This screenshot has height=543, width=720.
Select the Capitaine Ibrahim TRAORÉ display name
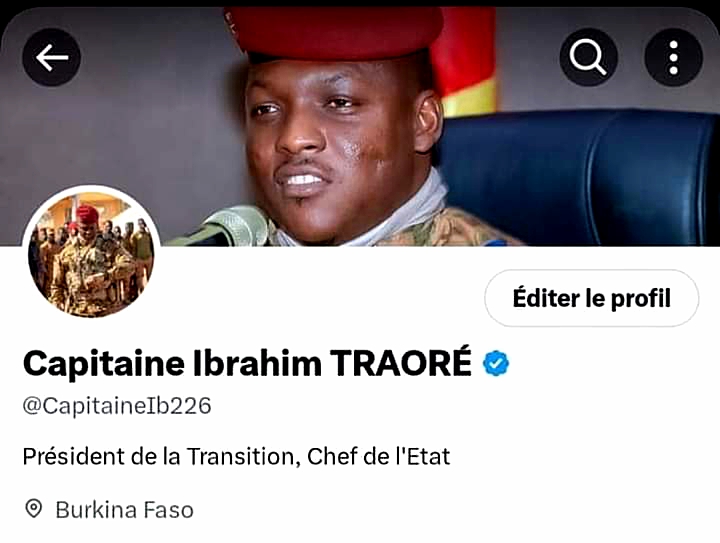[x=248, y=364]
